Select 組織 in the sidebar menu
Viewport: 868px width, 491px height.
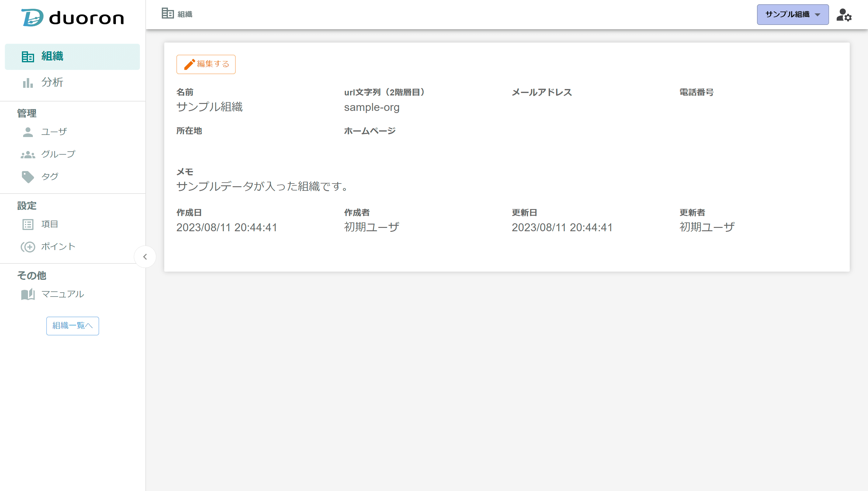coord(72,57)
